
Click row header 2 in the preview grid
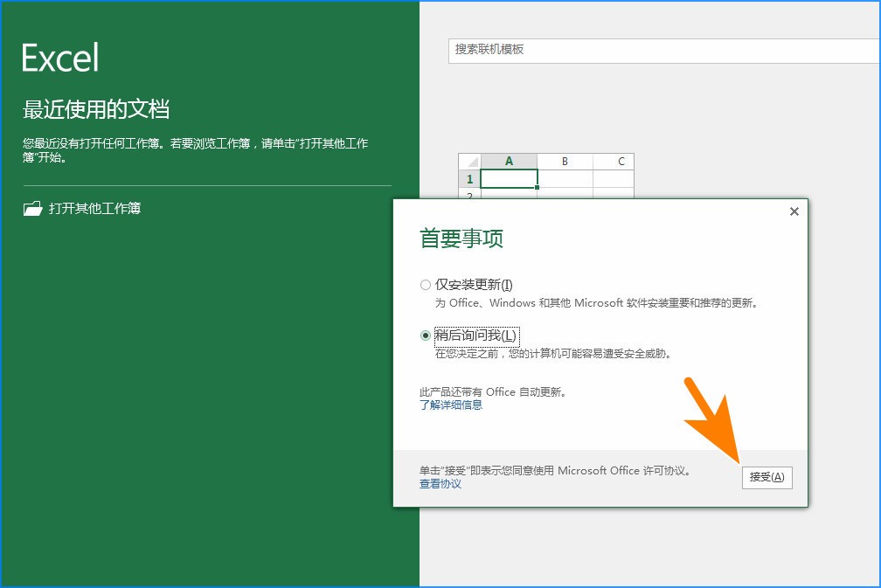click(469, 196)
